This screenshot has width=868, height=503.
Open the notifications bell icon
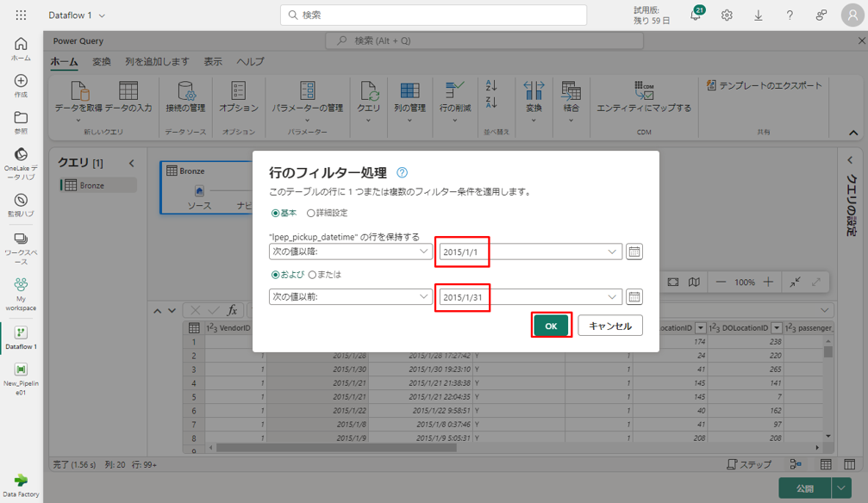coord(696,16)
